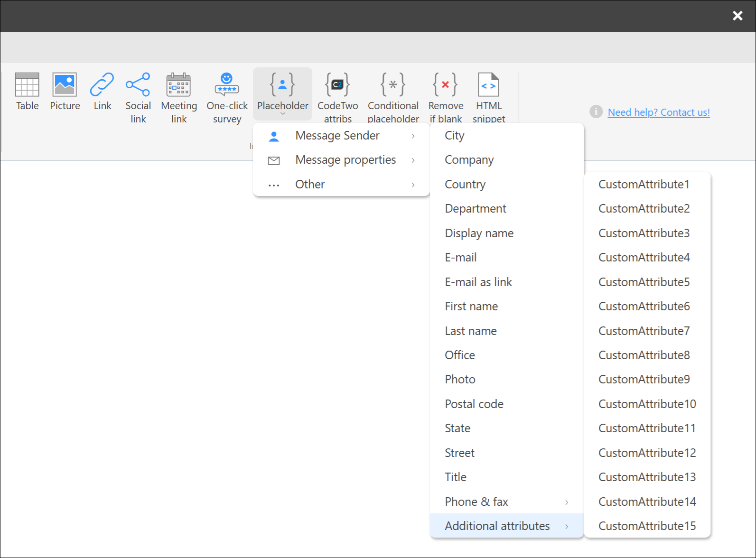Expand Additional attributes submenu
The width and height of the screenshot is (756, 558).
tap(506, 526)
